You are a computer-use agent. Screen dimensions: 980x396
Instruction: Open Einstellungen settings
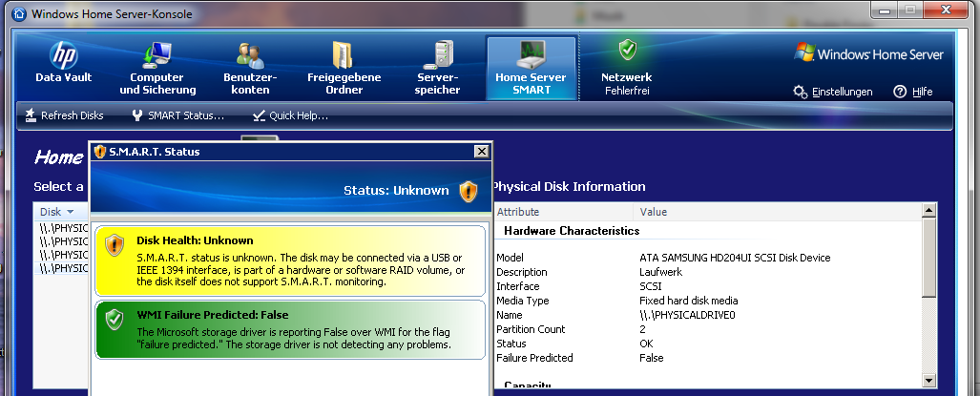click(832, 92)
